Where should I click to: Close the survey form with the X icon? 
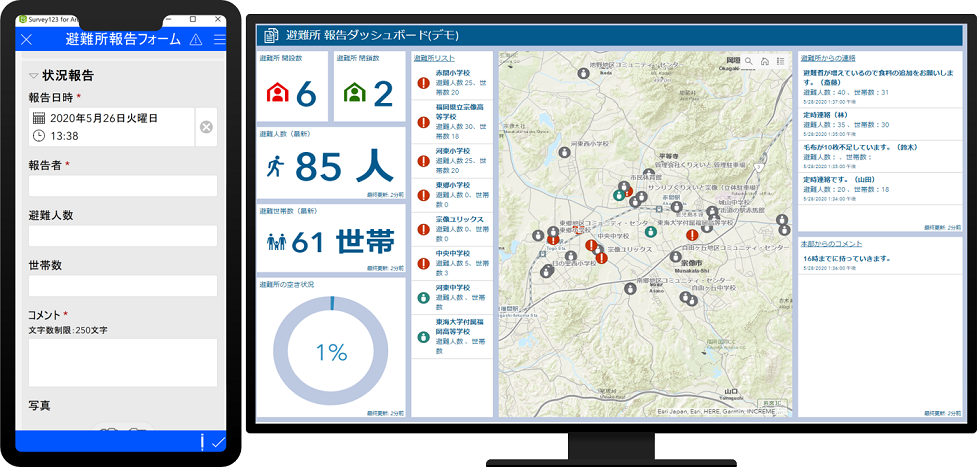tap(26, 40)
